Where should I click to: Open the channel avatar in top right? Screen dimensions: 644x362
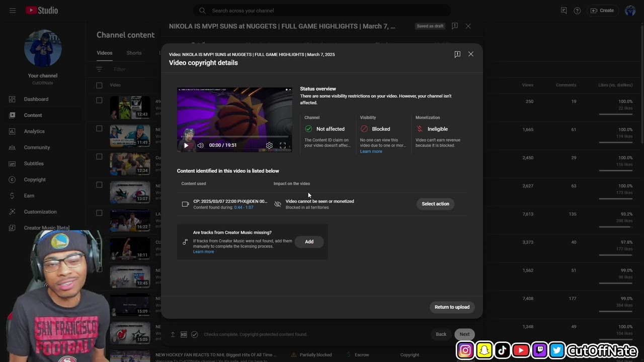point(630,11)
